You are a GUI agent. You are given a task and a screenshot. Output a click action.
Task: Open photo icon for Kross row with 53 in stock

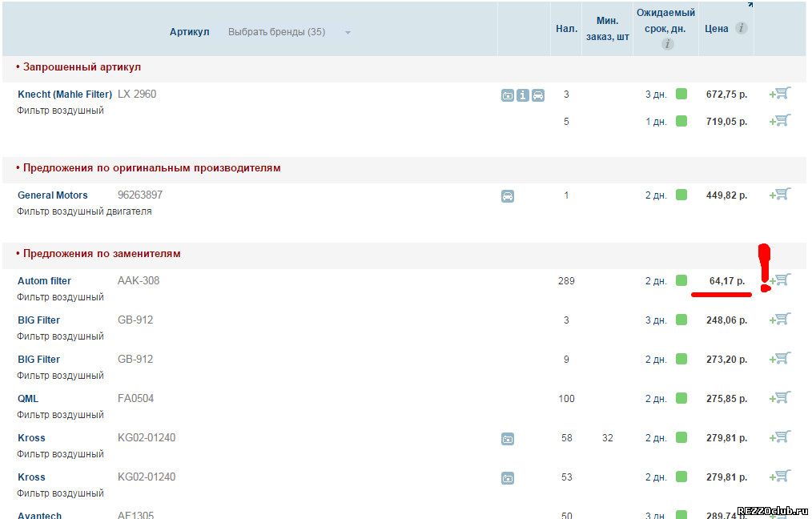tap(508, 478)
